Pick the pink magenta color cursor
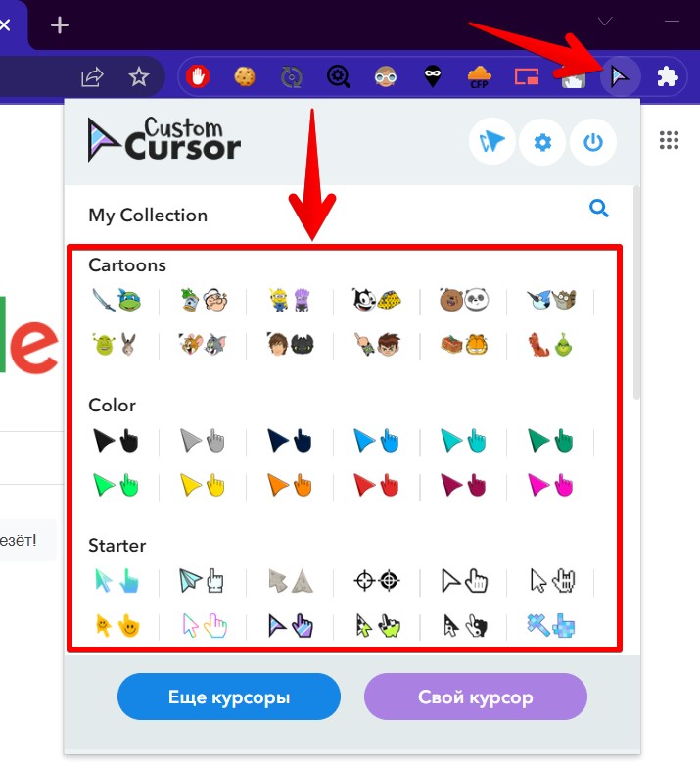700x769 pixels. click(x=550, y=486)
